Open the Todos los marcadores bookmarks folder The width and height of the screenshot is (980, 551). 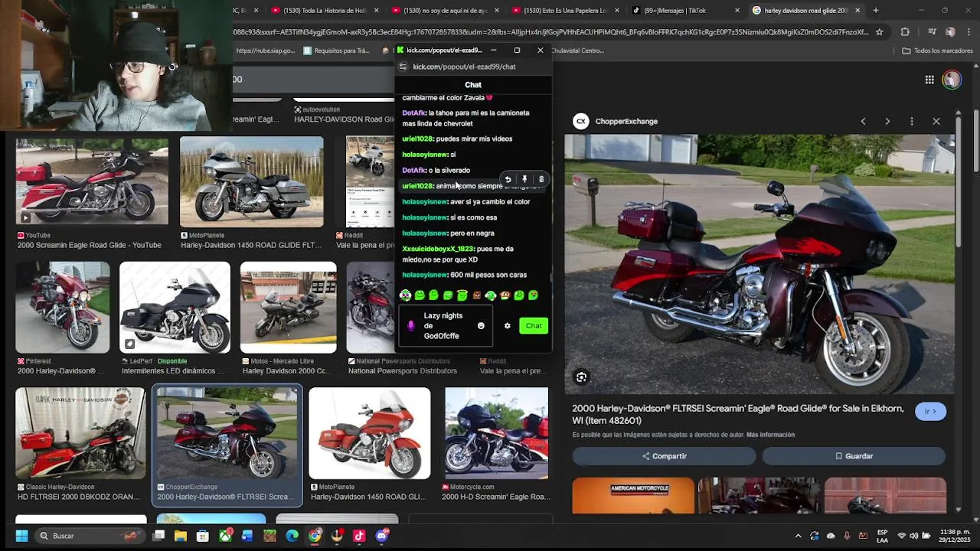(937, 51)
